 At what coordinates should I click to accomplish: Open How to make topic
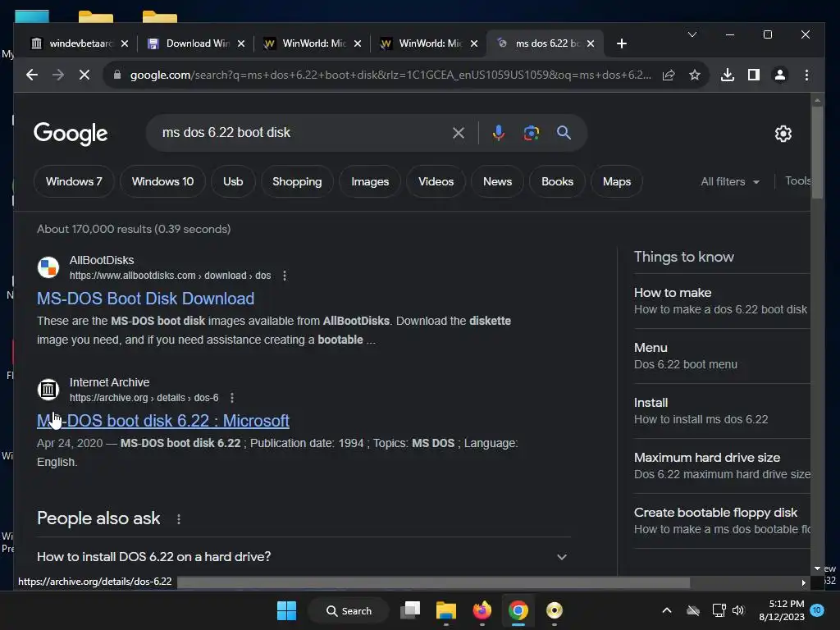(x=721, y=301)
